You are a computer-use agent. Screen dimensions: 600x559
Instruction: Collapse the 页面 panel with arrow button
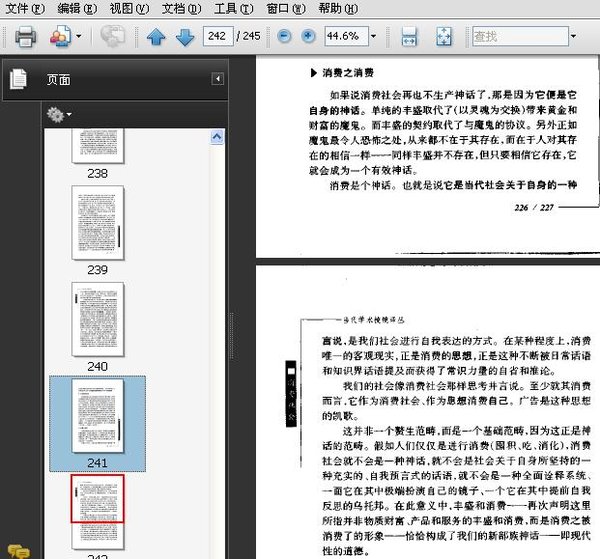[218, 79]
